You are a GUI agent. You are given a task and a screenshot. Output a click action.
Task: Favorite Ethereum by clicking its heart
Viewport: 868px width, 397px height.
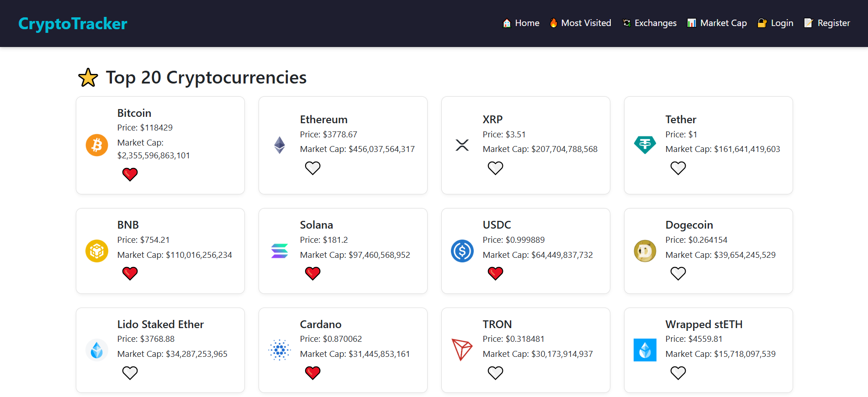pyautogui.click(x=312, y=168)
